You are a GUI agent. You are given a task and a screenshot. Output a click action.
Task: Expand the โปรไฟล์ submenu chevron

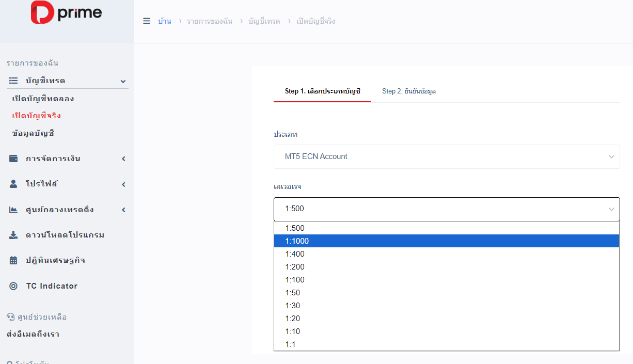[123, 184]
